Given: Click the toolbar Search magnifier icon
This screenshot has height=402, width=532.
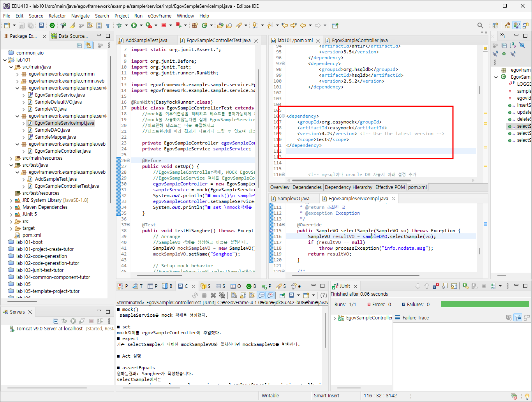Looking at the screenshot, I should (480, 25).
